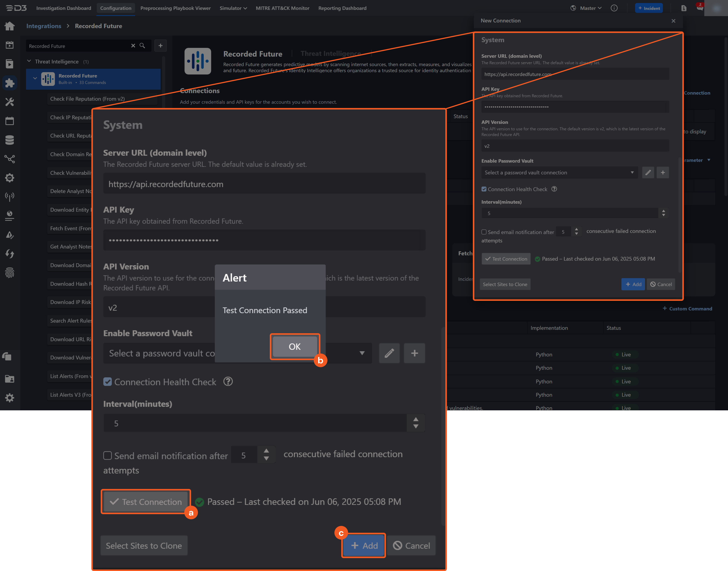Viewport: 728px width, 571px height.
Task: Click the wrench and screwdriver tools icon
Action: (x=10, y=102)
